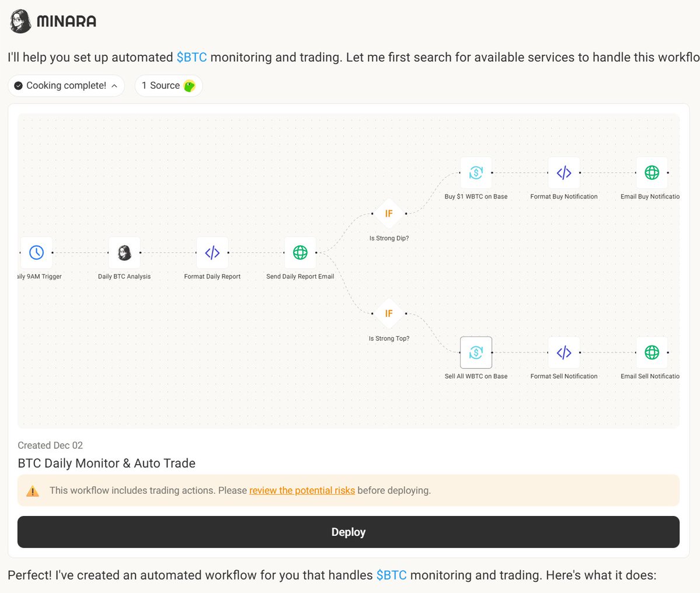
Task: Click the Is Strong Top? label
Action: click(x=389, y=339)
